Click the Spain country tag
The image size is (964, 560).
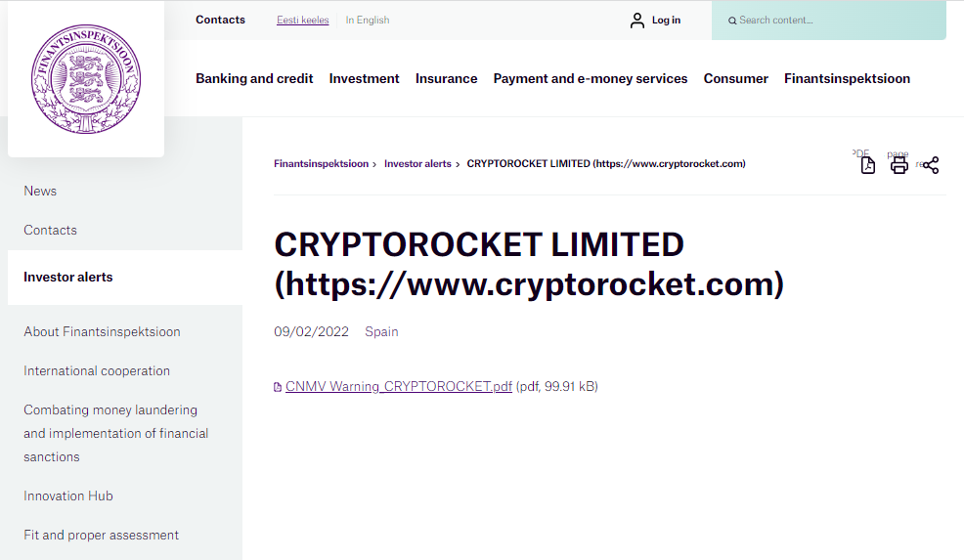(381, 331)
